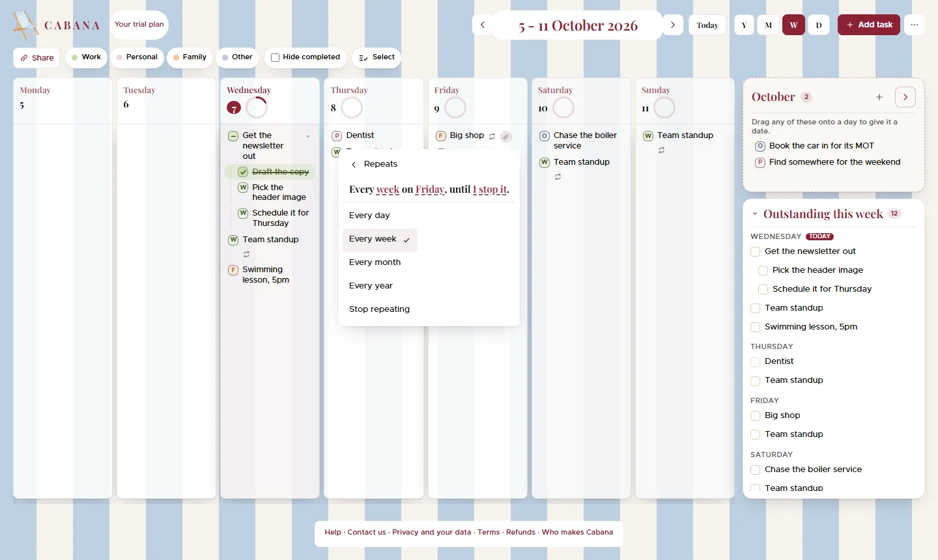Open next month arrow in October panel
Image resolution: width=938 pixels, height=560 pixels.
905,97
